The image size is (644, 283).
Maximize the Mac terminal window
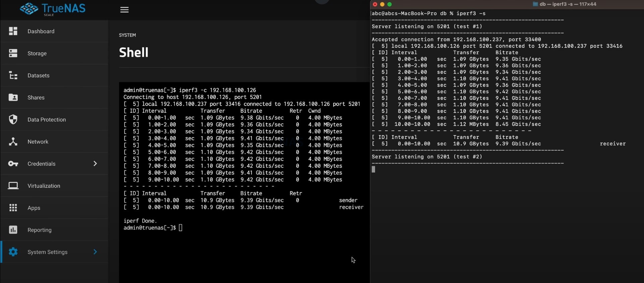tap(389, 4)
